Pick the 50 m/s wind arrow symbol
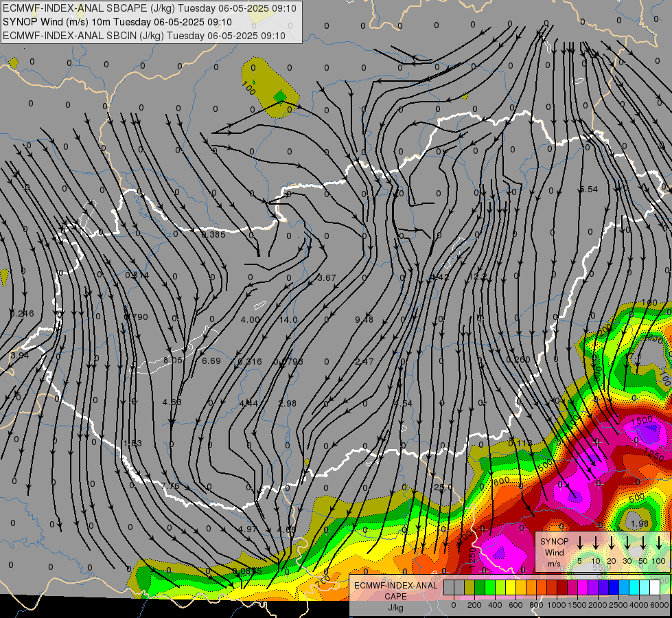The image size is (672, 618). (x=643, y=542)
